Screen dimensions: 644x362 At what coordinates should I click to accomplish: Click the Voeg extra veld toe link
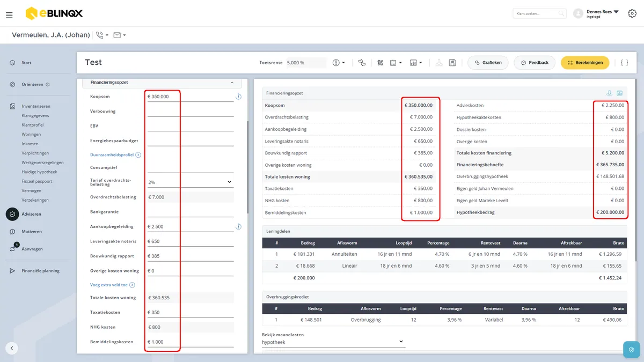pyautogui.click(x=113, y=285)
